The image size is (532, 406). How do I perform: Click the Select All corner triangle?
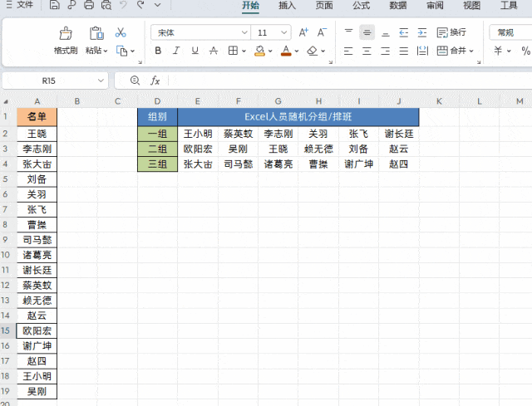coord(6,101)
